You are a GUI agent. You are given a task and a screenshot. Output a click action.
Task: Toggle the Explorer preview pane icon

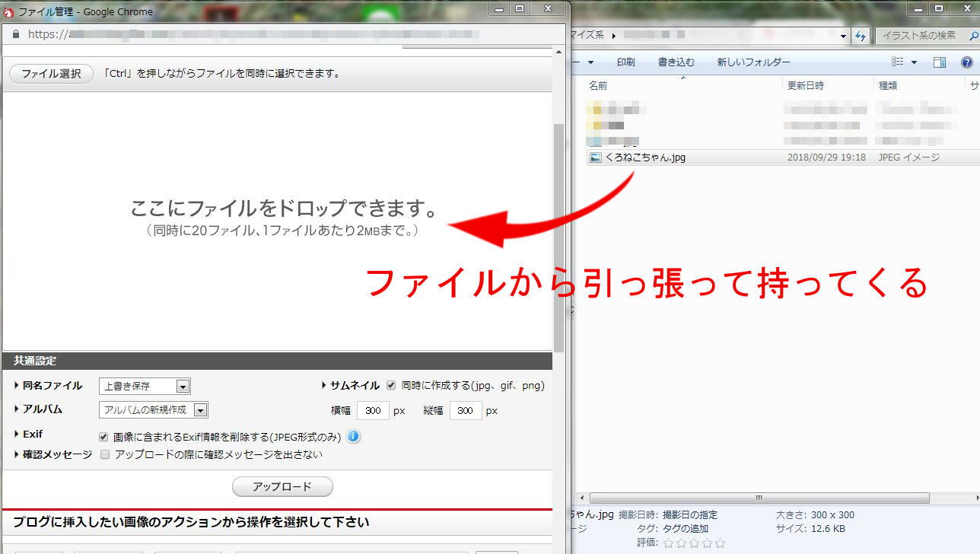(940, 62)
